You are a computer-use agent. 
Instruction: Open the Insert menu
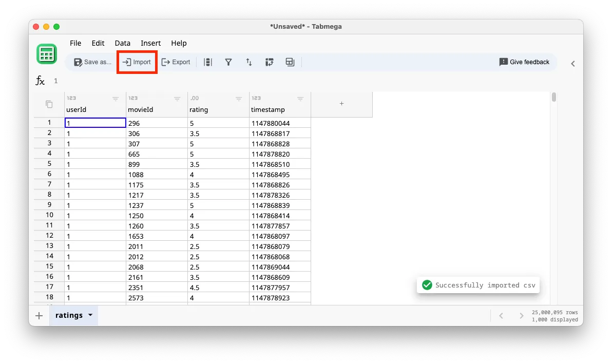pyautogui.click(x=150, y=43)
